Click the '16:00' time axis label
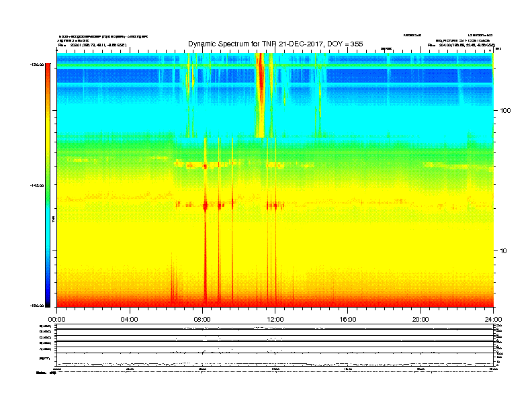The height and width of the screenshot is (411, 532). click(x=348, y=320)
